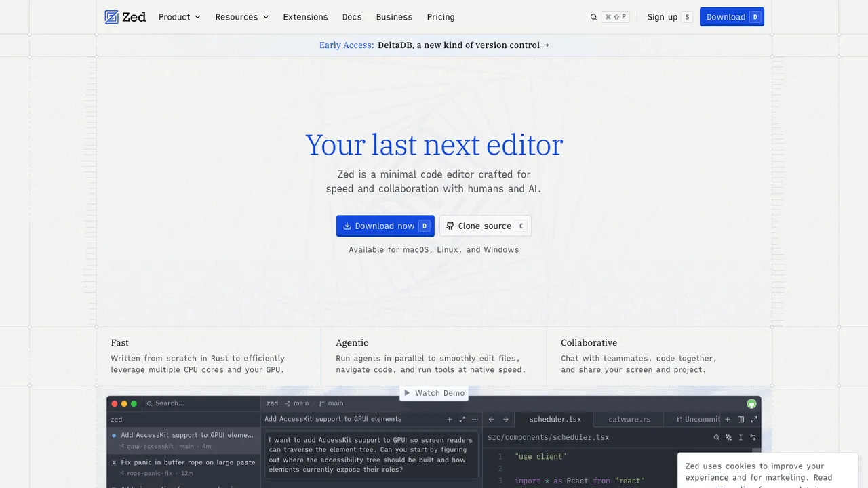Click the sparkle assist icon in breadcrumb bar
Screen dimensions: 868x488
729,438
